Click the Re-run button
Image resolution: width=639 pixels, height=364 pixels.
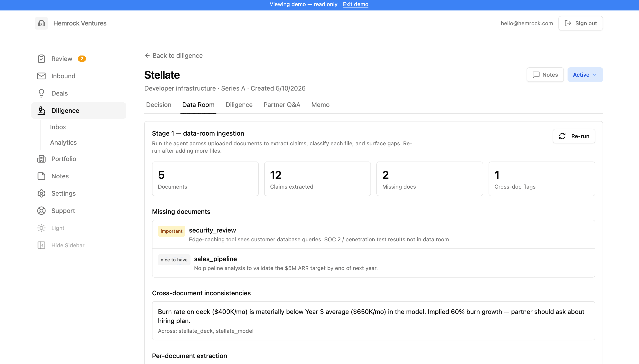click(574, 136)
